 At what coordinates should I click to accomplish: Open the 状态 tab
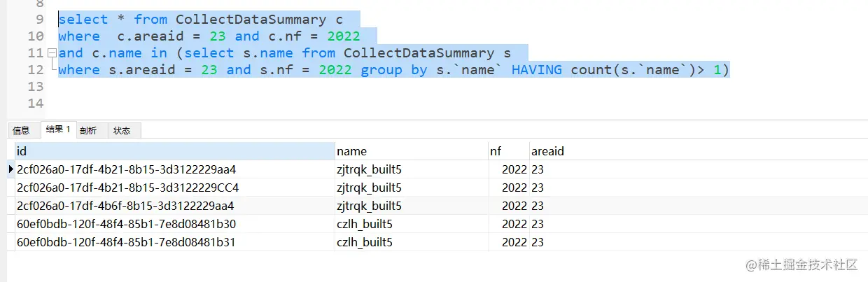[x=122, y=130]
